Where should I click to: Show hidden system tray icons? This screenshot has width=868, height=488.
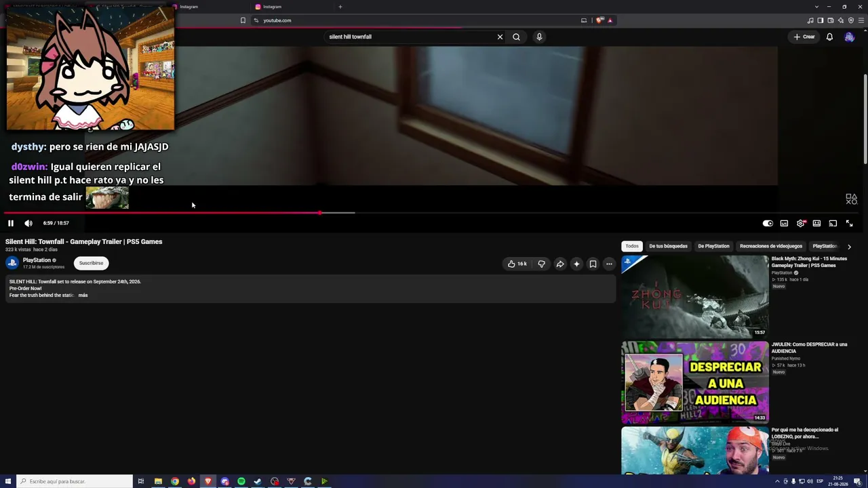(x=777, y=481)
